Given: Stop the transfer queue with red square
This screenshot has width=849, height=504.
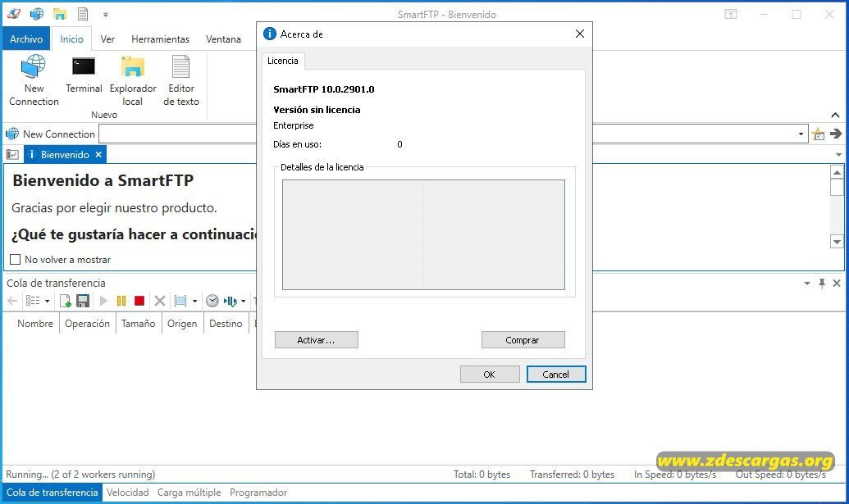Looking at the screenshot, I should tap(139, 301).
